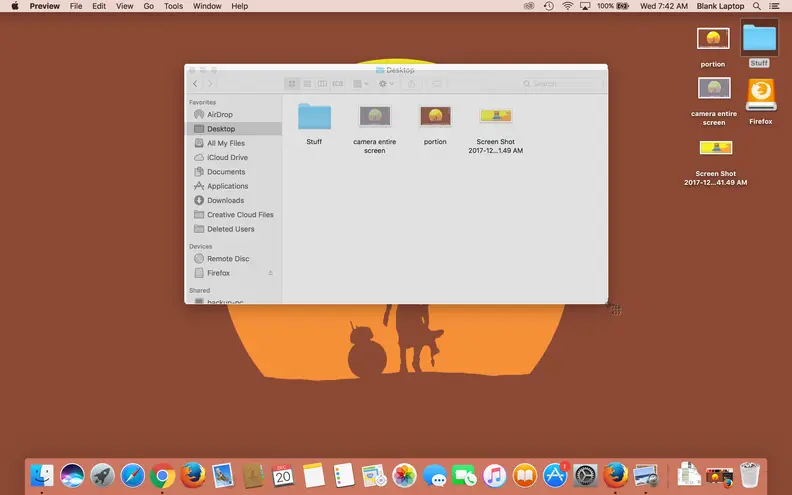The height and width of the screenshot is (495, 792).
Task: Click the Edit Tags toolbar button
Action: tap(437, 84)
